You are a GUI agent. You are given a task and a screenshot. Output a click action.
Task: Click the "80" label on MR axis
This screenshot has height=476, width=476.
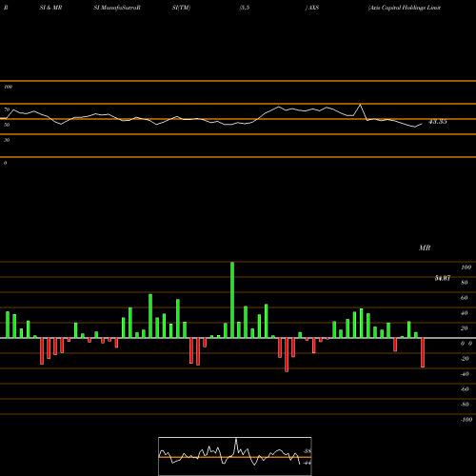(465, 283)
